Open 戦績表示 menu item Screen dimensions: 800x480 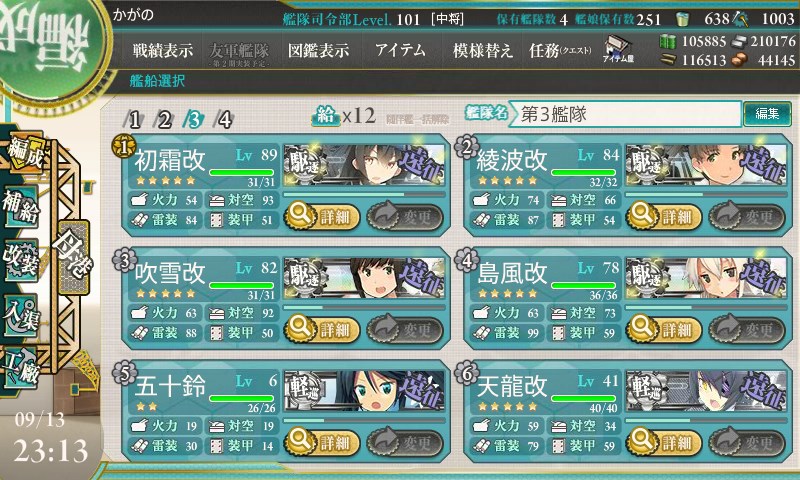[163, 50]
